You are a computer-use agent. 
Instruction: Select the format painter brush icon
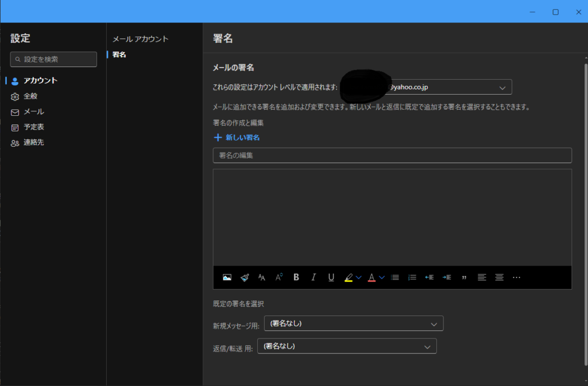pyautogui.click(x=245, y=278)
